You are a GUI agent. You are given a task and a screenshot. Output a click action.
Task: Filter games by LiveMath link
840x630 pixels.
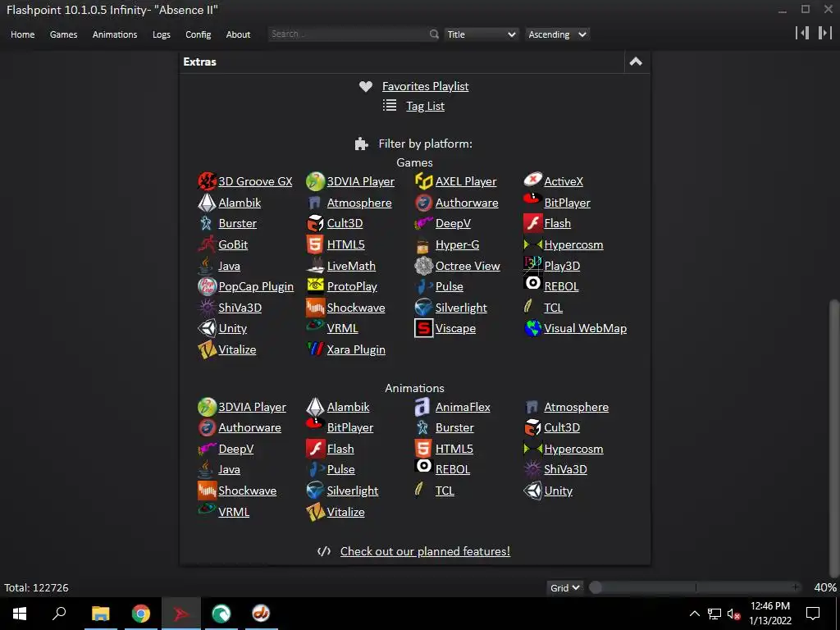(351, 266)
